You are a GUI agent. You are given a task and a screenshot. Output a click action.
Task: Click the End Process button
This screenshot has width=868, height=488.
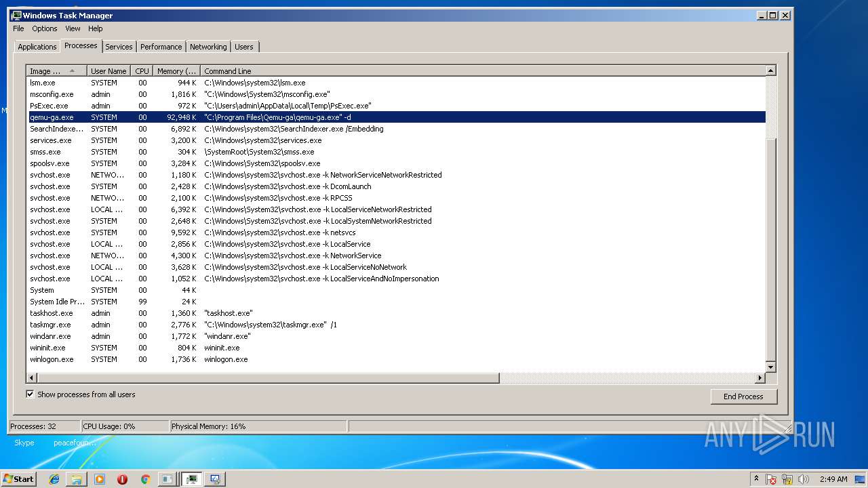[743, 396]
